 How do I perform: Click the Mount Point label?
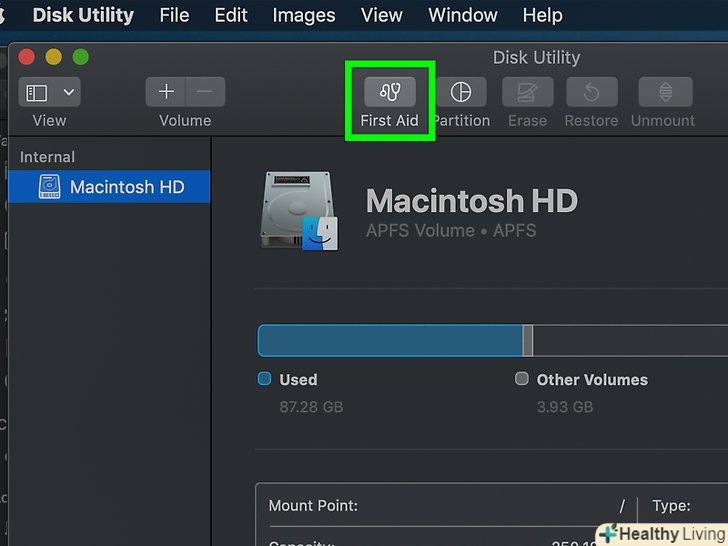pos(313,505)
